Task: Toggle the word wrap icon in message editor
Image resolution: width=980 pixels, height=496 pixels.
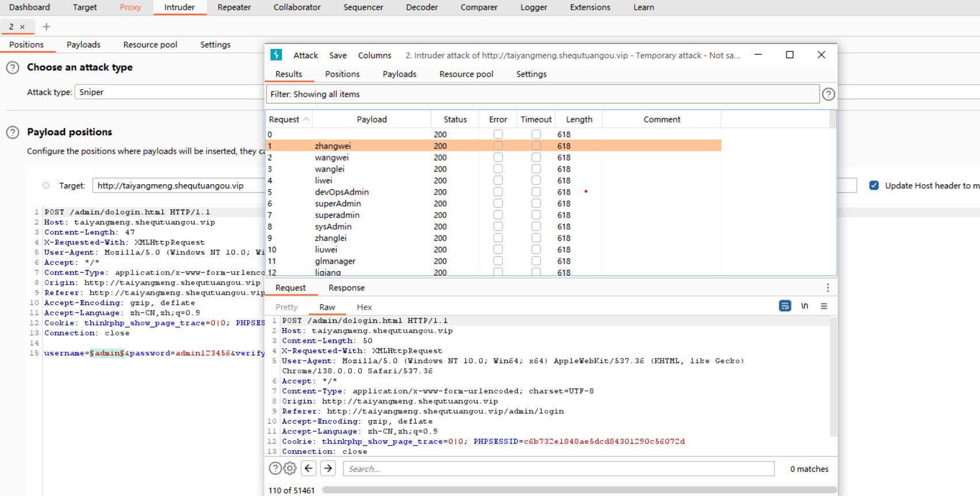Action: (785, 306)
